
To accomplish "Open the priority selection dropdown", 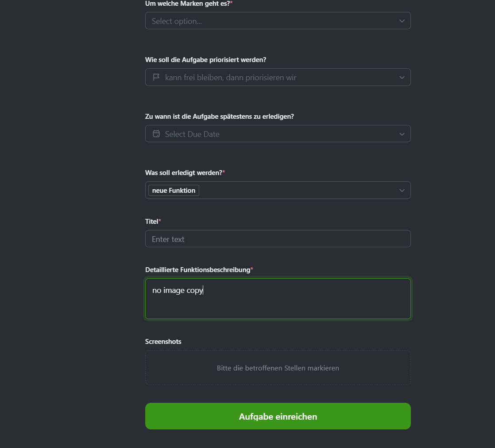I will [x=278, y=77].
